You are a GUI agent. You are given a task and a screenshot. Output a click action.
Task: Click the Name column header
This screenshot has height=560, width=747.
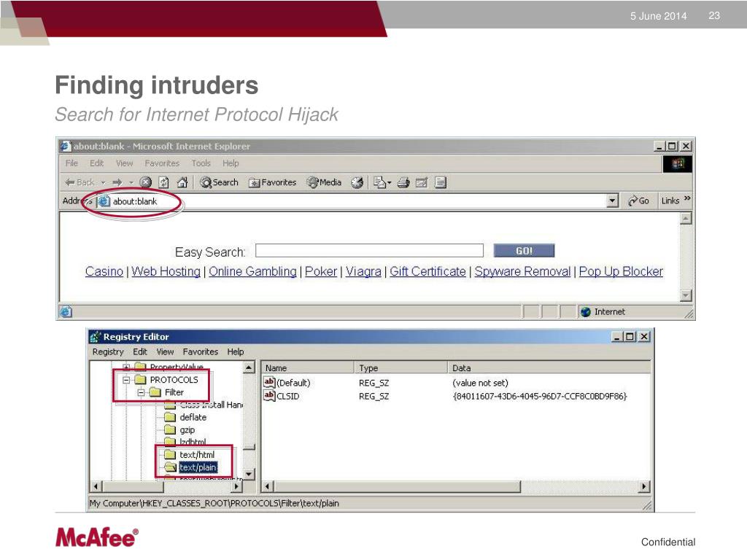(x=307, y=368)
